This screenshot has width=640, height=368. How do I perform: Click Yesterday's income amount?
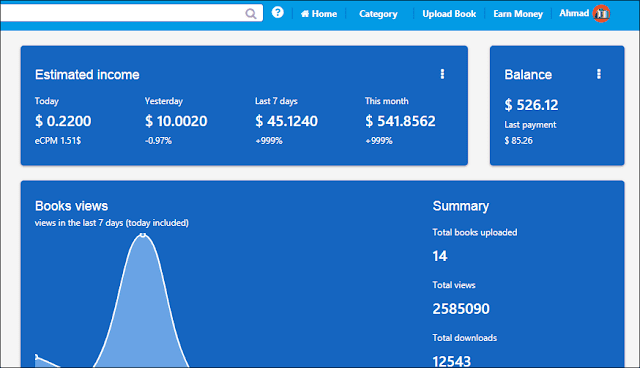pyautogui.click(x=176, y=121)
